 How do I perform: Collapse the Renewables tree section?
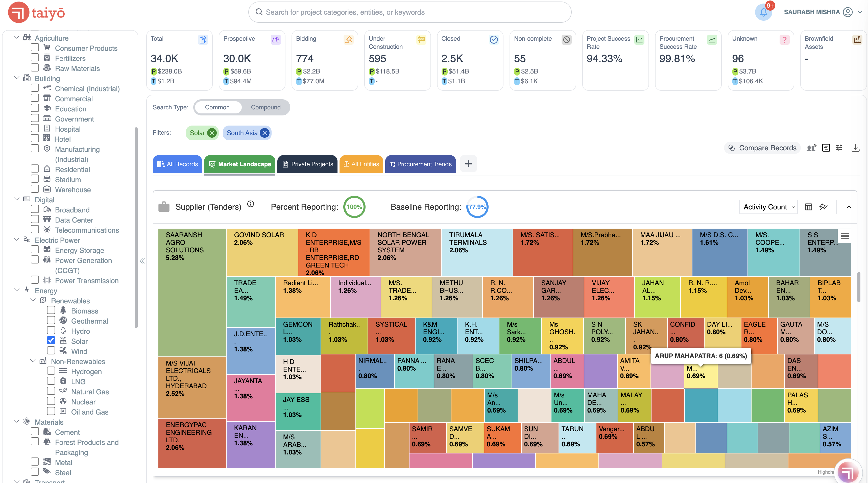(33, 300)
